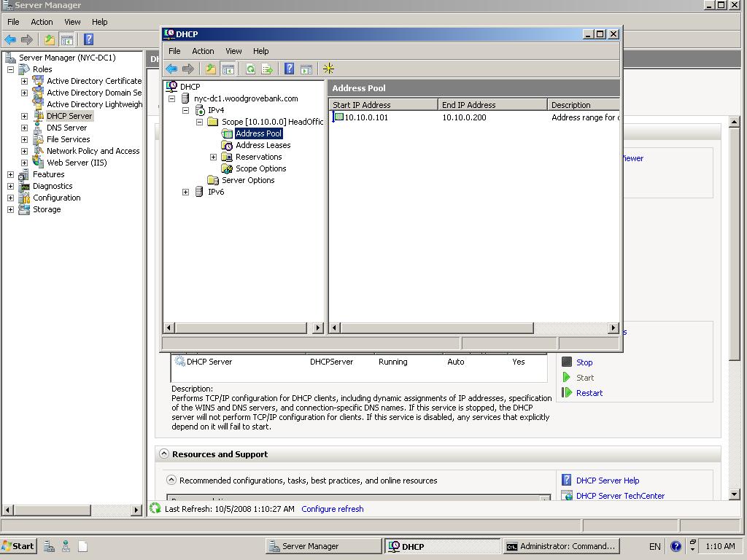Screen dimensions: 747x560
Task: Click Server Manager quick launch icon next to Start
Action: pos(49,546)
